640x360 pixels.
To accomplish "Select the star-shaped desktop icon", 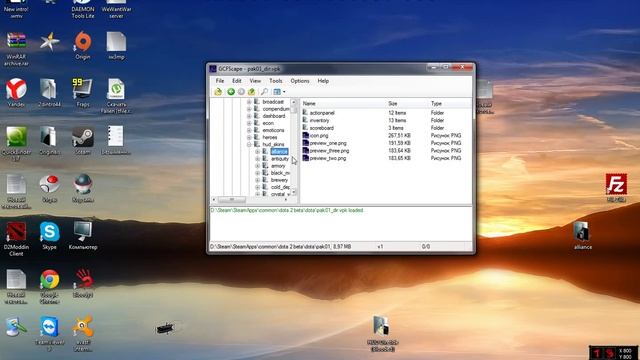I will (x=50, y=42).
